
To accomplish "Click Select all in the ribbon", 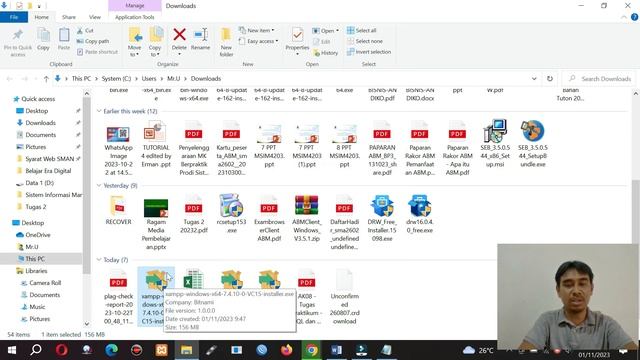I will 362,31.
